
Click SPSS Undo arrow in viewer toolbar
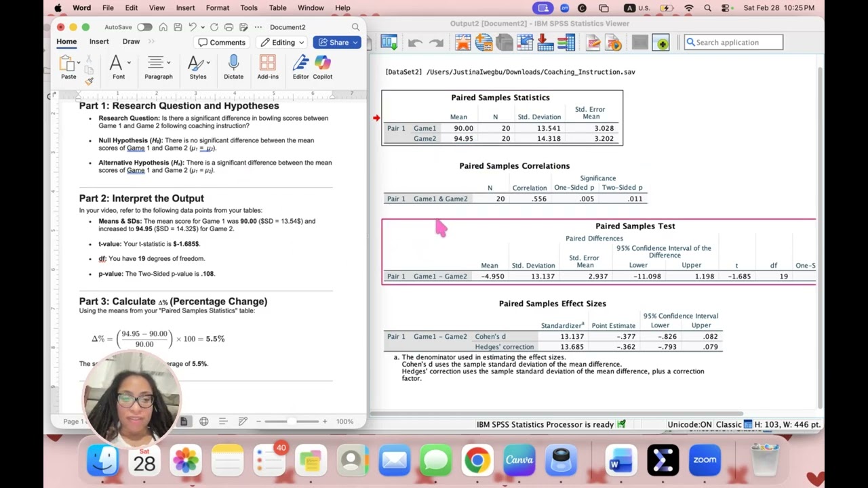tap(415, 43)
